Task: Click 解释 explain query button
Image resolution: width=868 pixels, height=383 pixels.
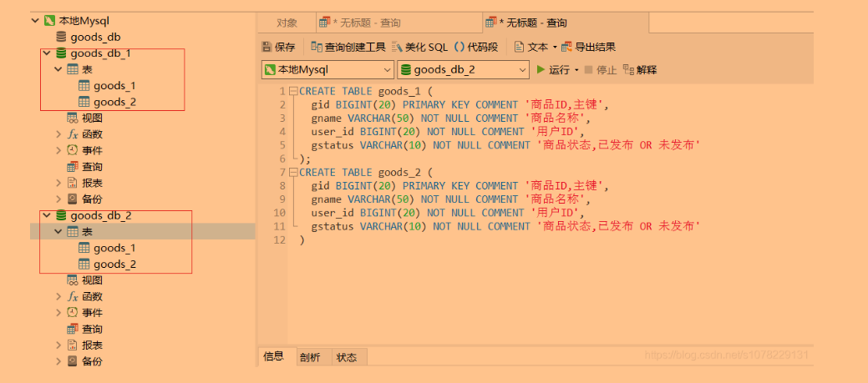Action: (640, 70)
